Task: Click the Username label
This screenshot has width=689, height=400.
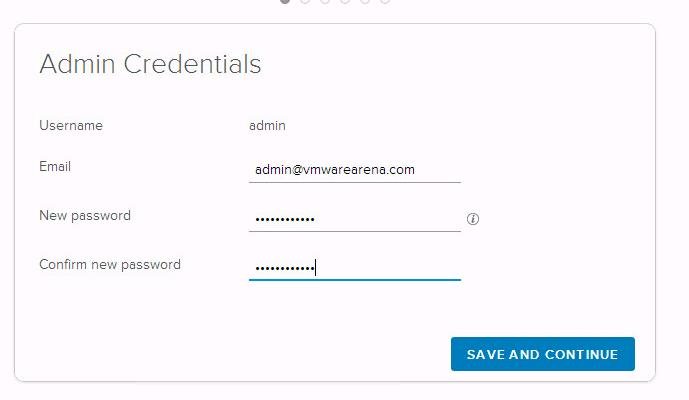Action: coord(71,126)
